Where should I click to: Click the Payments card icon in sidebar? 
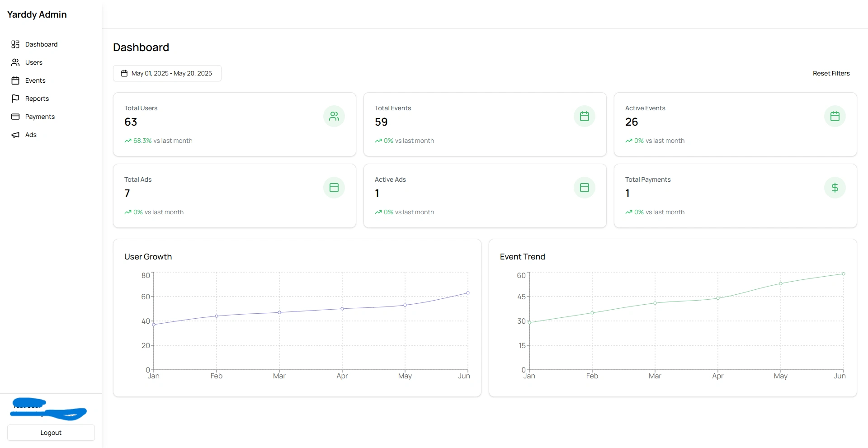[15, 117]
